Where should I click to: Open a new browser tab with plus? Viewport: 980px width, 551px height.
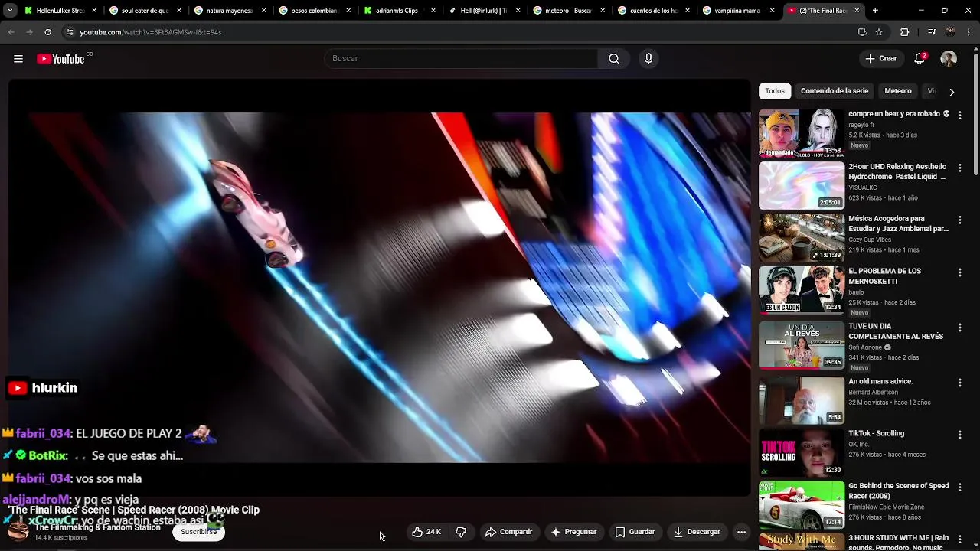875,11
